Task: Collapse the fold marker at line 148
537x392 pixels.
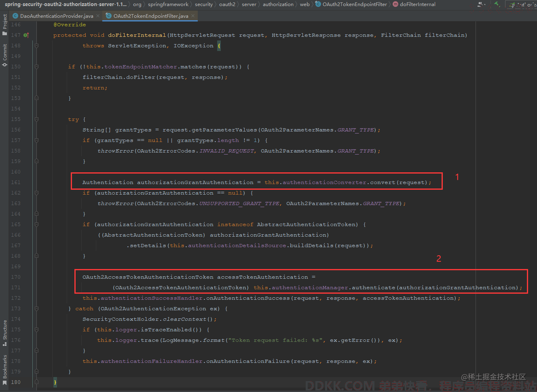Action: [x=36, y=46]
